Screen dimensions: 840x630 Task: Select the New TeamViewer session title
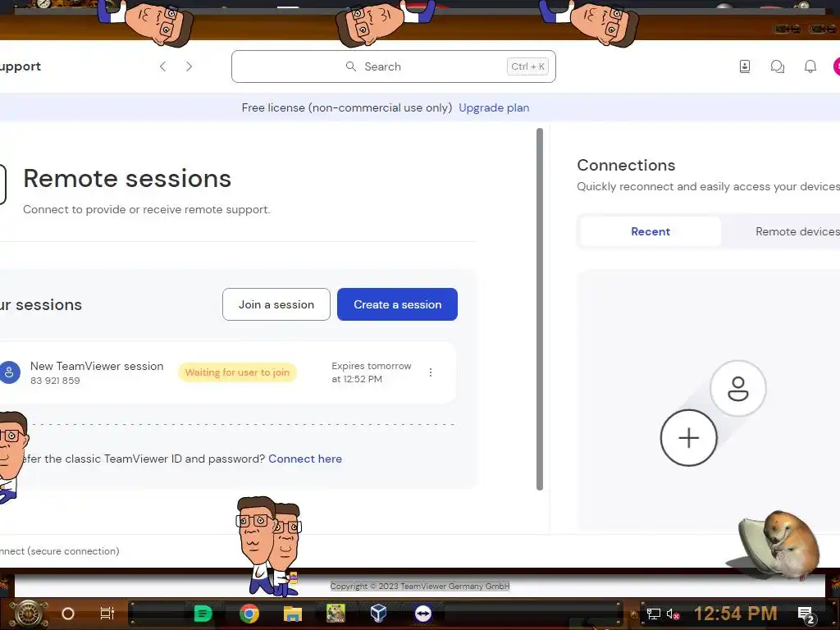pos(97,366)
